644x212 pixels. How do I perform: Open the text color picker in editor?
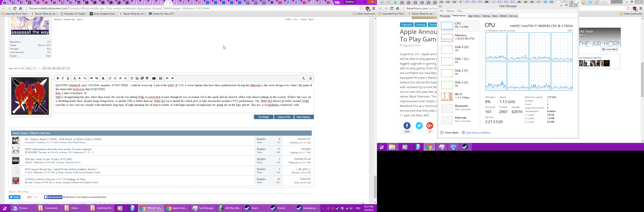[x=74, y=78]
